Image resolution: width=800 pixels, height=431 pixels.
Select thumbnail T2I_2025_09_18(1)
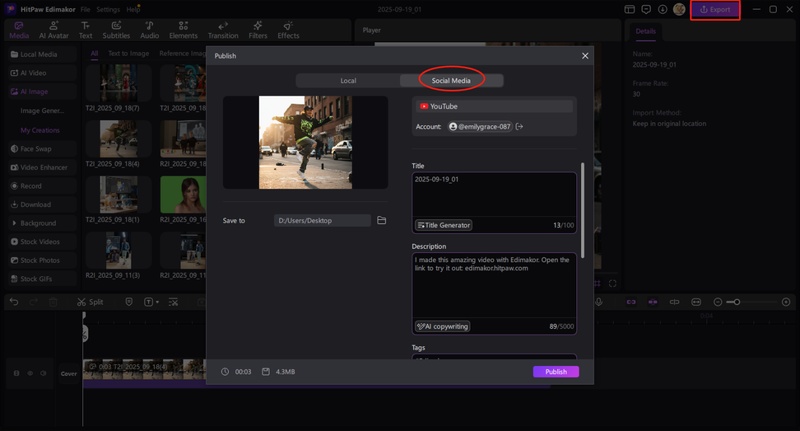point(118,194)
